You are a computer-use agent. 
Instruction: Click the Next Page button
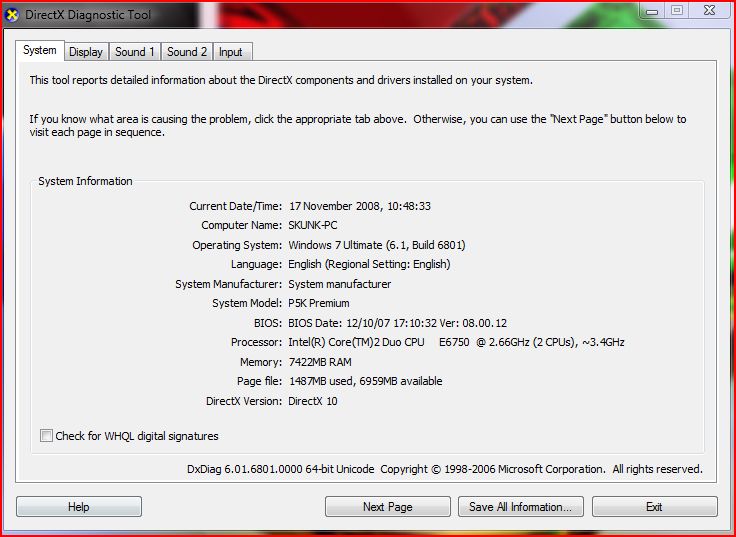[x=388, y=506]
